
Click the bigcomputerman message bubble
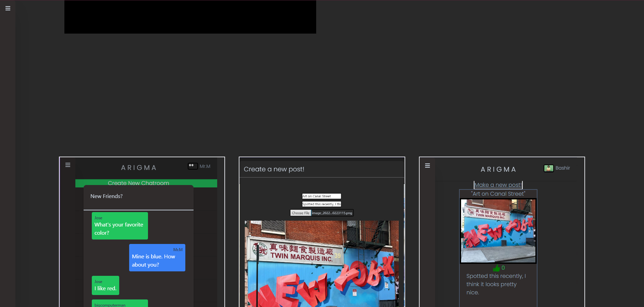pos(120,303)
